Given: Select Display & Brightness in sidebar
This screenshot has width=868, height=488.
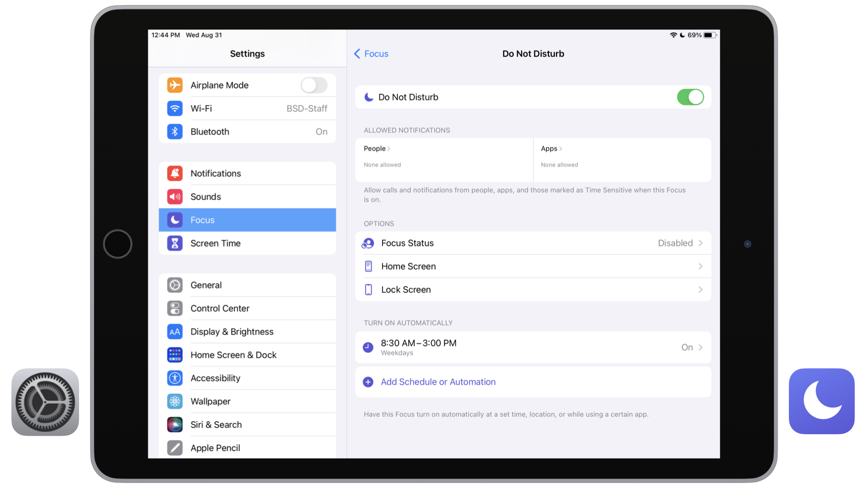Looking at the screenshot, I should 232,332.
